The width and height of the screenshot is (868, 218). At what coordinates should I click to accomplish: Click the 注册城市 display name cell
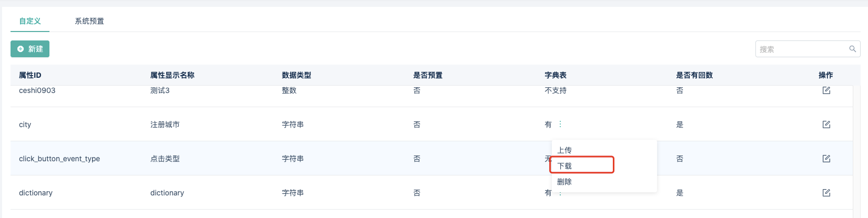tap(165, 124)
